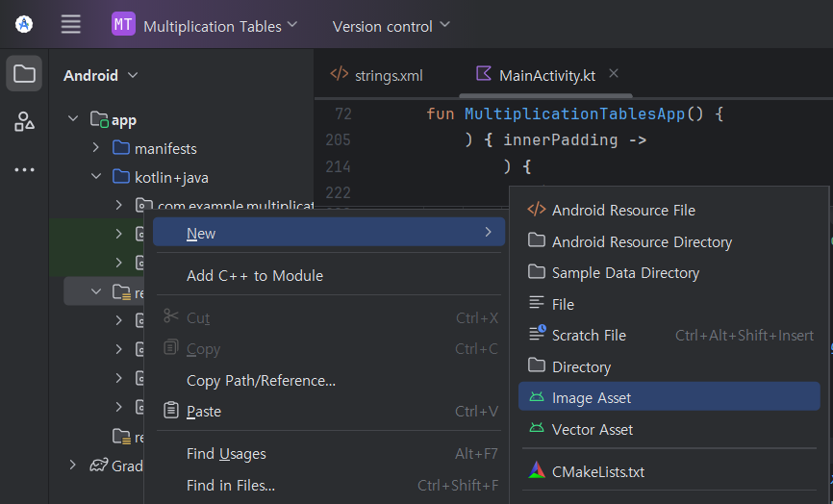Choose Vector Asset in the New submenu

(592, 430)
